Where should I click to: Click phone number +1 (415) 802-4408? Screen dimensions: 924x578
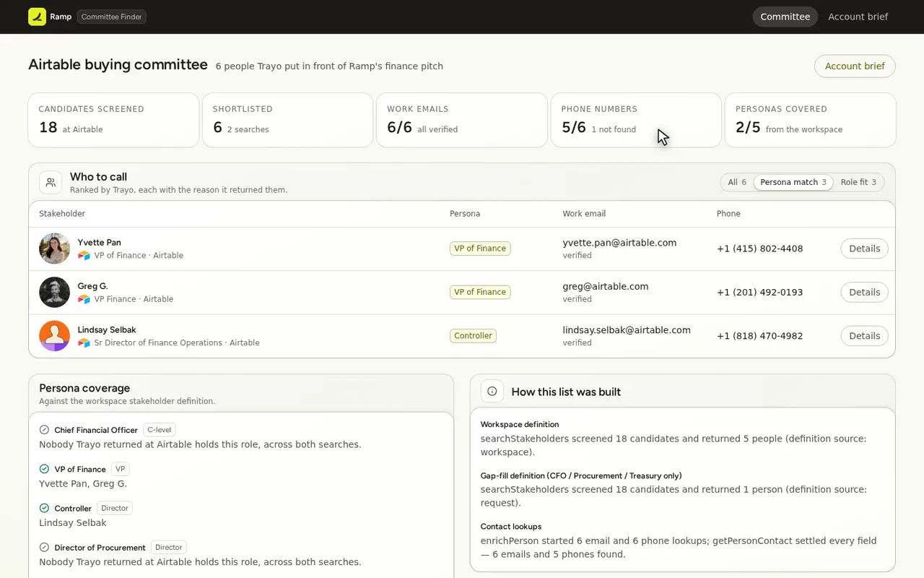point(759,249)
